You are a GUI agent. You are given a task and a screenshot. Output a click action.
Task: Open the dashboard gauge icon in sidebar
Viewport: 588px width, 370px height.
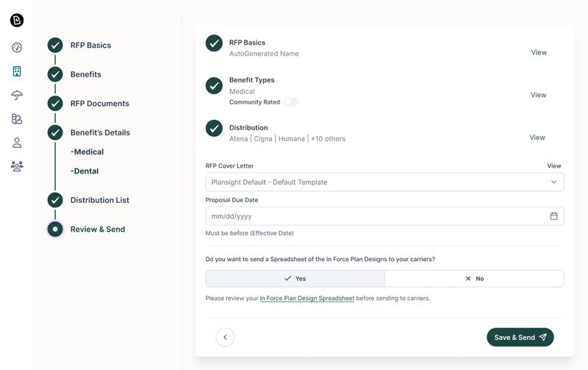(17, 47)
